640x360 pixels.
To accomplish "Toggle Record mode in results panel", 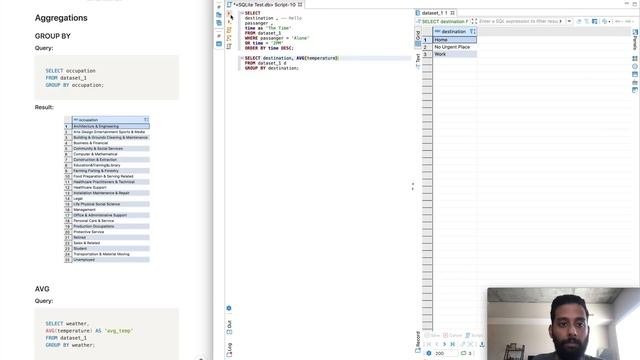I will pos(418,342).
